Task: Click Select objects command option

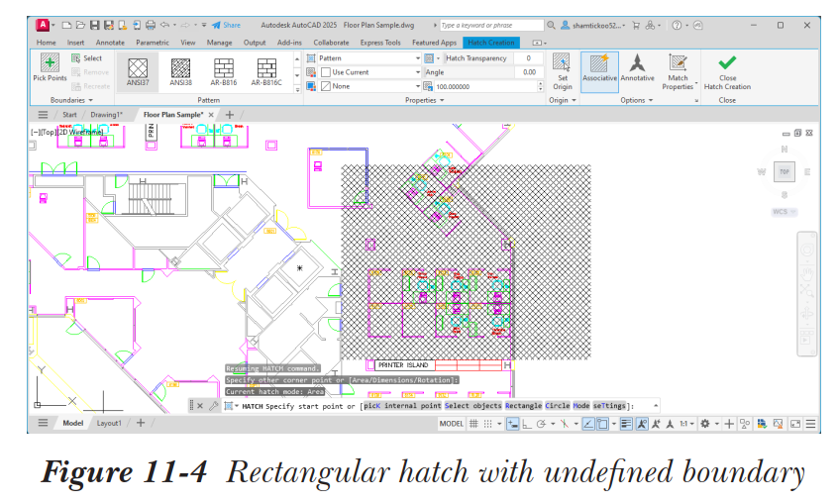Action: pyautogui.click(x=472, y=406)
